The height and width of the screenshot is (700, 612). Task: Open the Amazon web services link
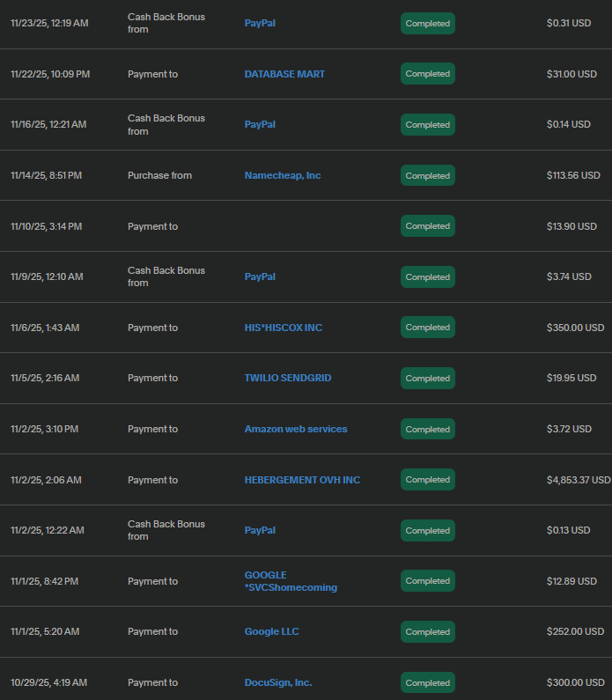pos(296,429)
